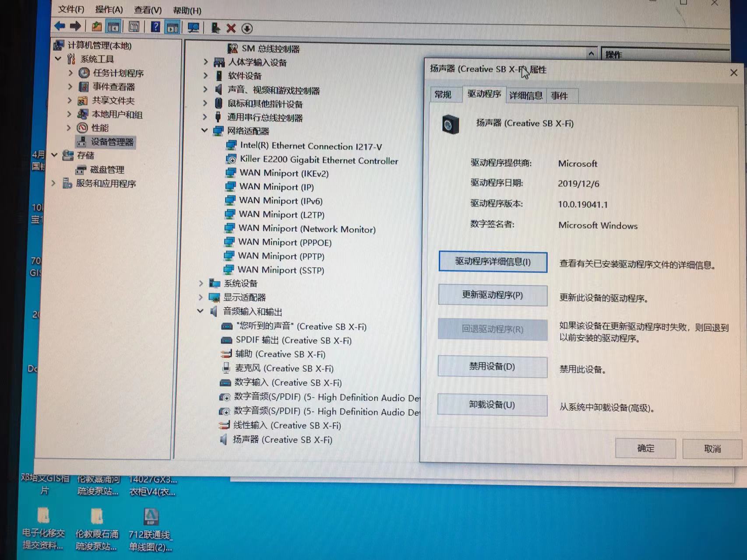Click 禁用设备(D) button
747x560 pixels.
[492, 367]
